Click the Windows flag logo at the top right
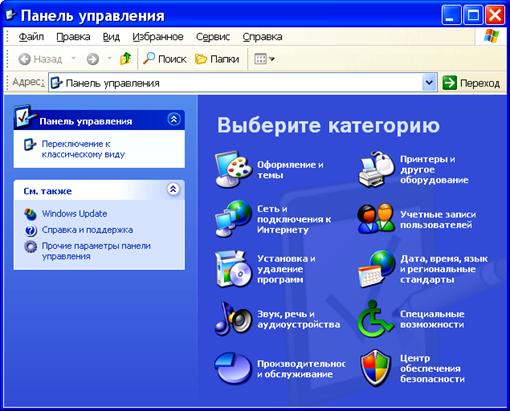The image size is (510, 411). [x=492, y=36]
